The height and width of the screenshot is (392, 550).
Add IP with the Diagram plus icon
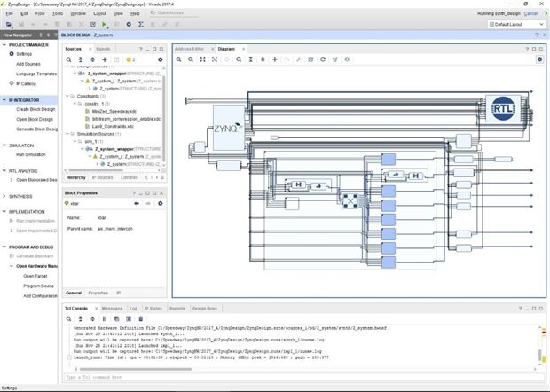(274, 59)
